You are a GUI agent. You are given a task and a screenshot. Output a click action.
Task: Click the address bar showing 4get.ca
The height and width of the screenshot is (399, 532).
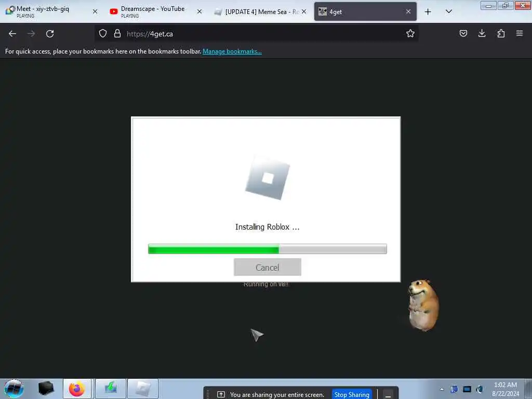pyautogui.click(x=256, y=34)
